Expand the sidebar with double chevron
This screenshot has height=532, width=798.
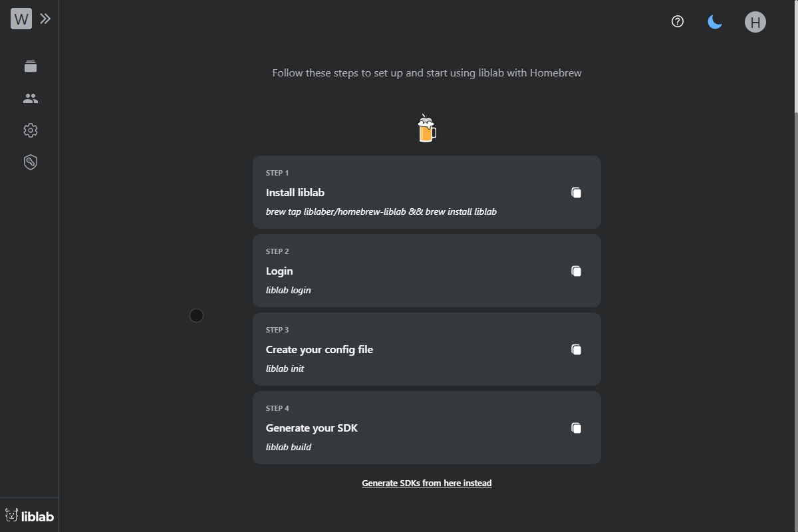pos(45,19)
